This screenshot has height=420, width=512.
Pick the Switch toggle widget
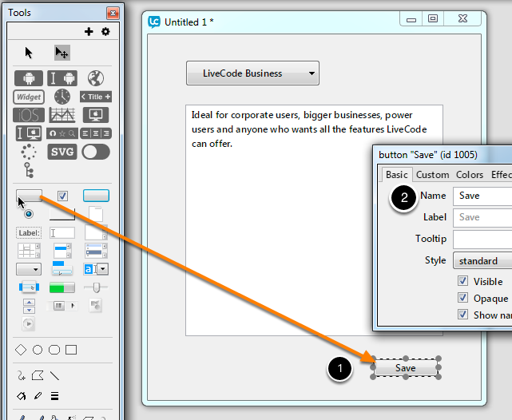[x=96, y=152]
